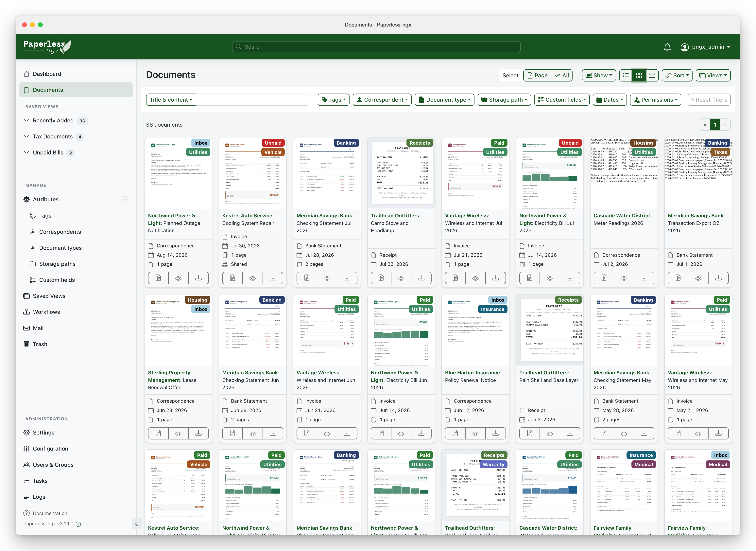
Task: Download the Wireless and Internet Jul 2026 invoice
Action: pyautogui.click(x=496, y=278)
